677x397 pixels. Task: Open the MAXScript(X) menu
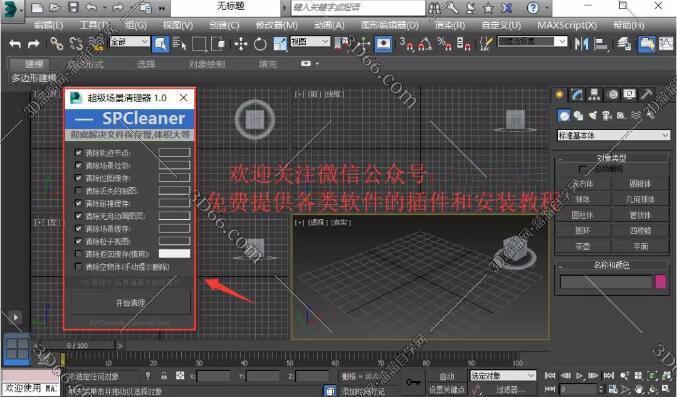pos(567,25)
